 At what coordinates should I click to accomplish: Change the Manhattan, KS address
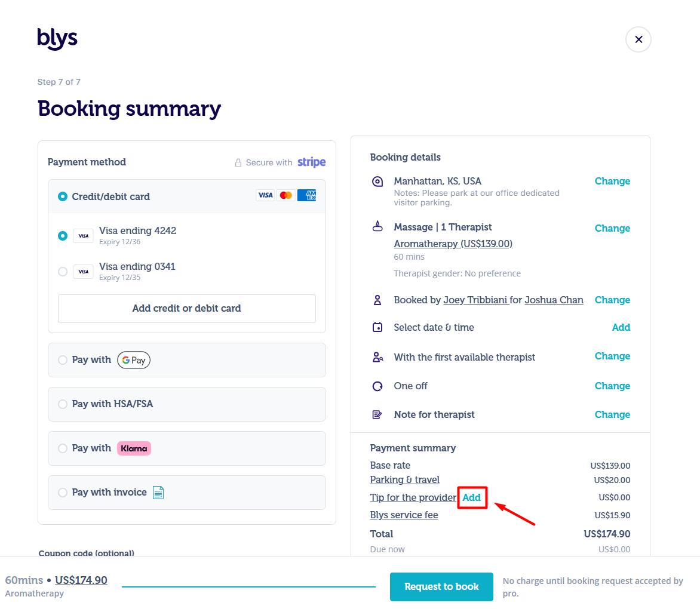point(612,181)
